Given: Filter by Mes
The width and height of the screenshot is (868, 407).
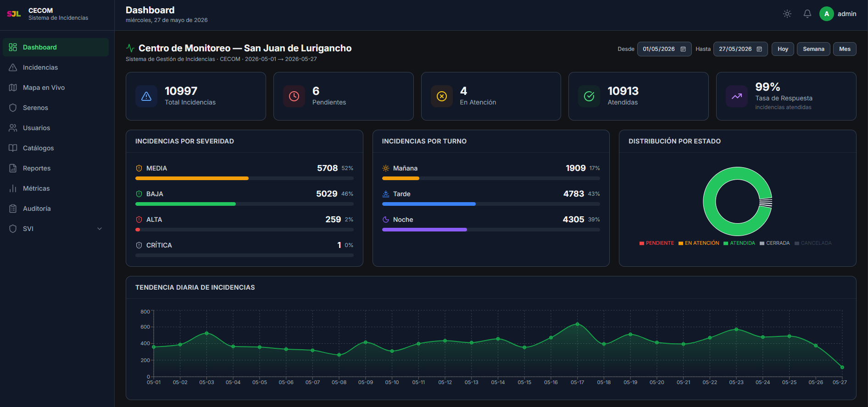Looking at the screenshot, I should pos(845,49).
